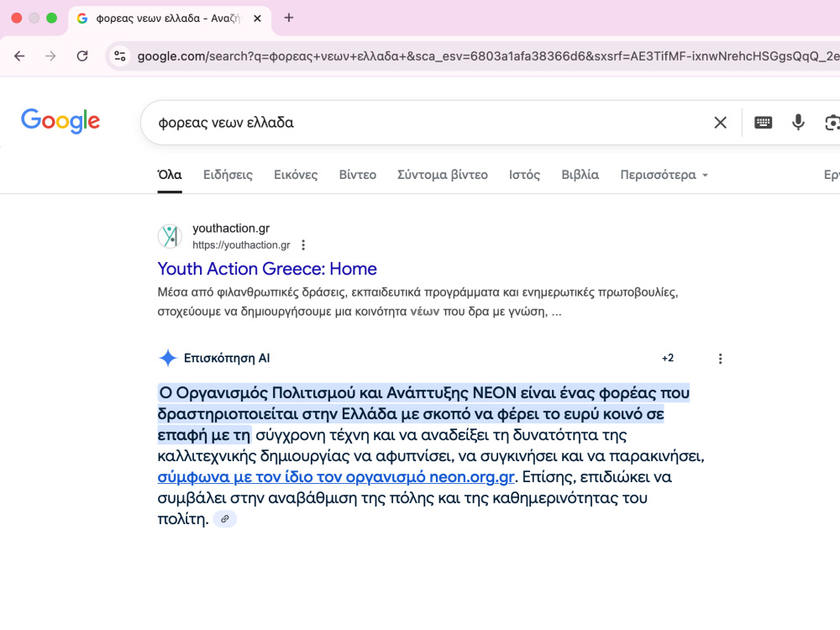The height and width of the screenshot is (630, 840).
Task: Start voice search with the microphone icon
Action: pos(798,123)
